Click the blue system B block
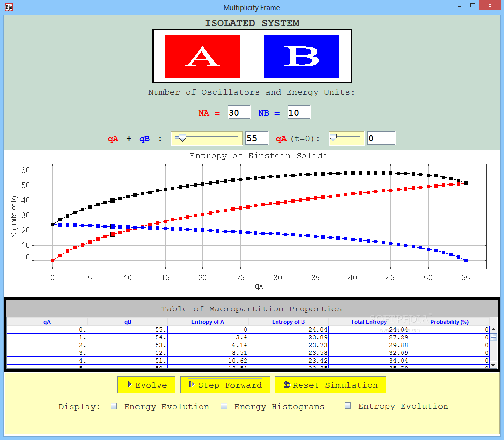This screenshot has width=504, height=440. (x=302, y=56)
